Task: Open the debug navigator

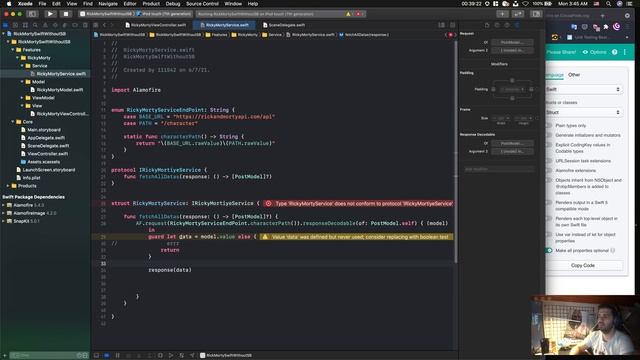Action: coord(65,25)
